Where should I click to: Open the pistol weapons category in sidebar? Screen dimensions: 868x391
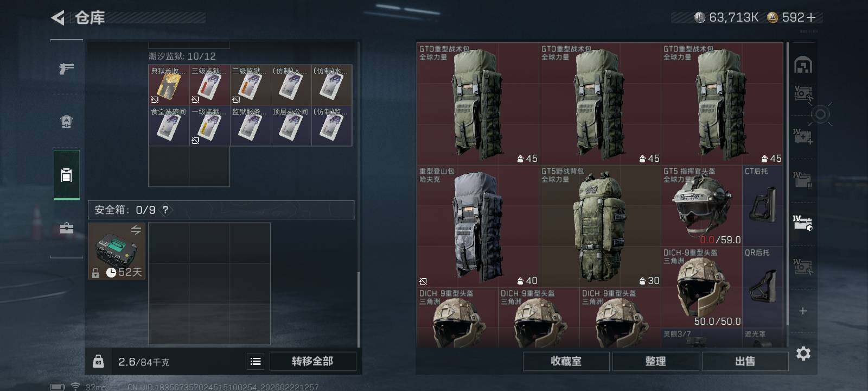(66, 68)
